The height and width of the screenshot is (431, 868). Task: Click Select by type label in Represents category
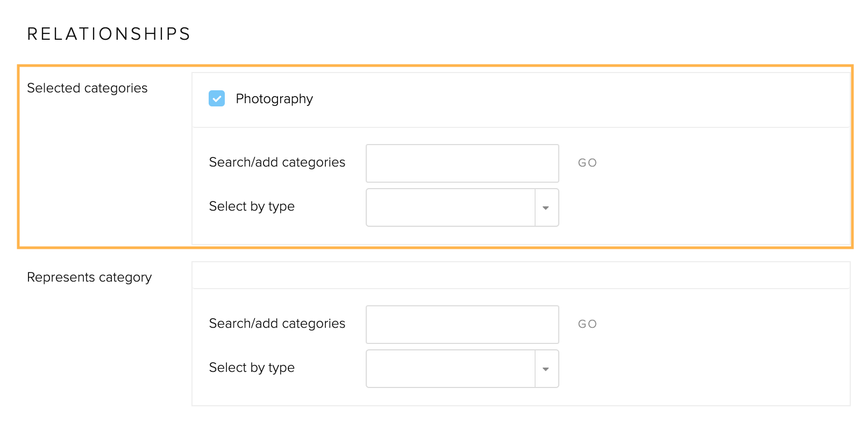click(252, 368)
